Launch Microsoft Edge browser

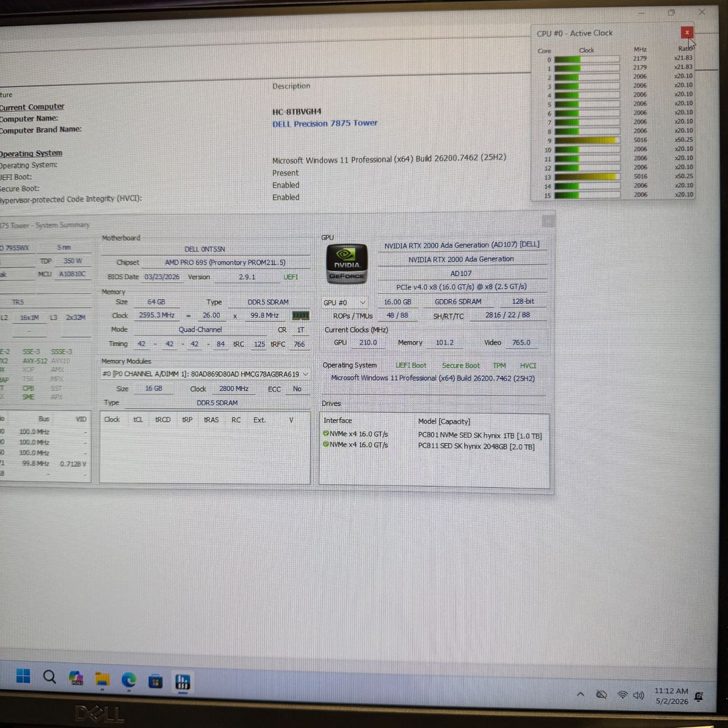(x=129, y=680)
